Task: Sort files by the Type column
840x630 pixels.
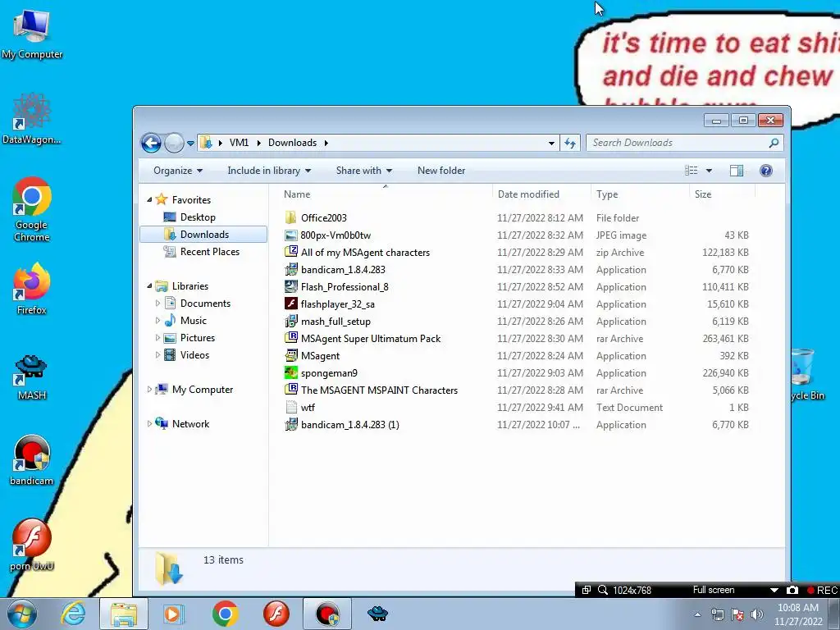Action: 607,194
